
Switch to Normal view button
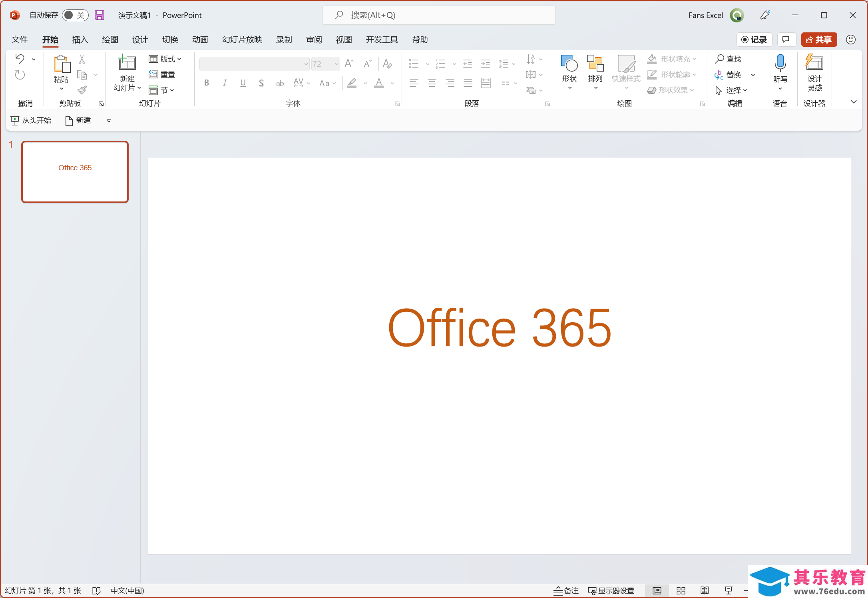[x=657, y=590]
